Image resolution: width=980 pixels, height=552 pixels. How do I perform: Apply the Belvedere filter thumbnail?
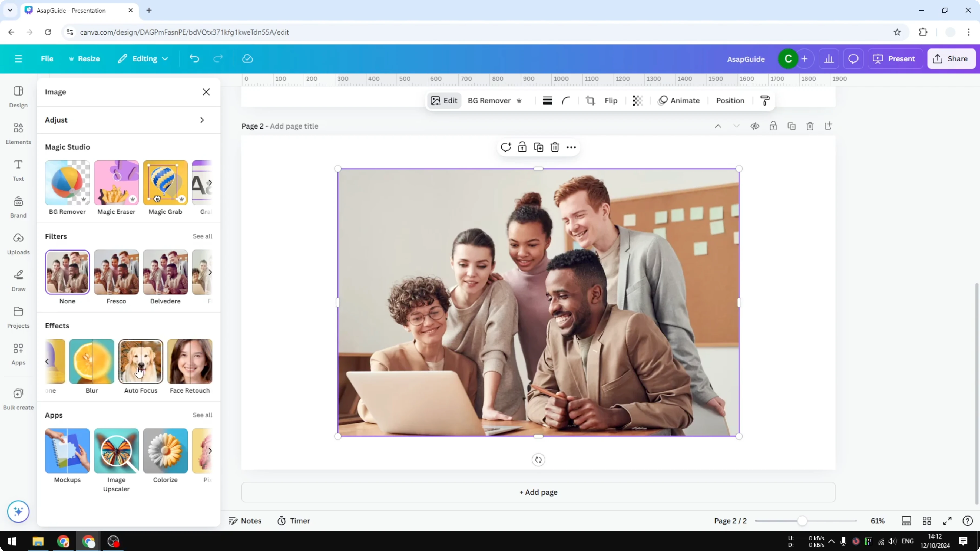pyautogui.click(x=165, y=272)
